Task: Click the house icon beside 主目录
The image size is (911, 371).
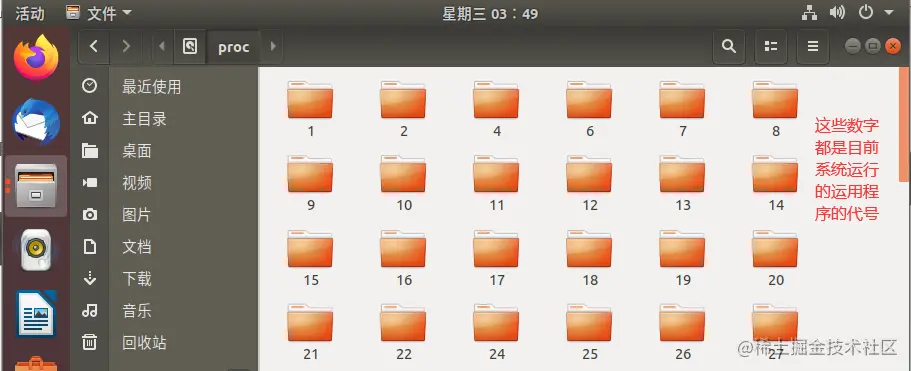Action: [89, 118]
